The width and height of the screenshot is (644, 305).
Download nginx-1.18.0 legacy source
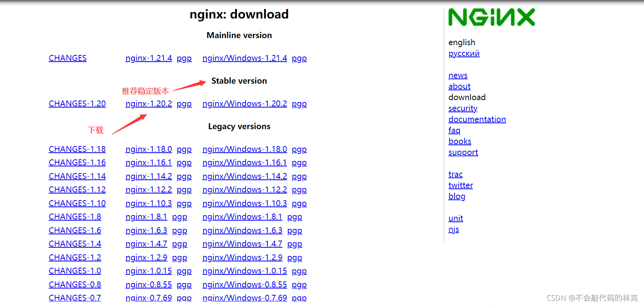click(149, 149)
